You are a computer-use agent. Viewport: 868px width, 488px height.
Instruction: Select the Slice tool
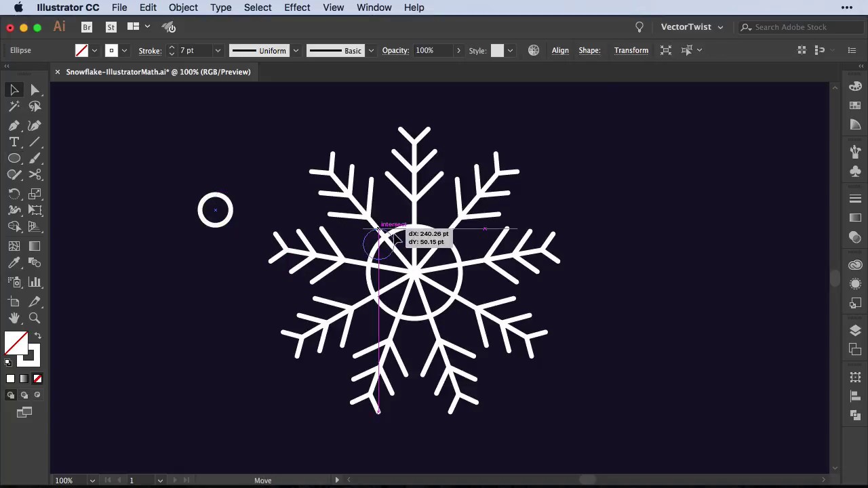coord(35,302)
